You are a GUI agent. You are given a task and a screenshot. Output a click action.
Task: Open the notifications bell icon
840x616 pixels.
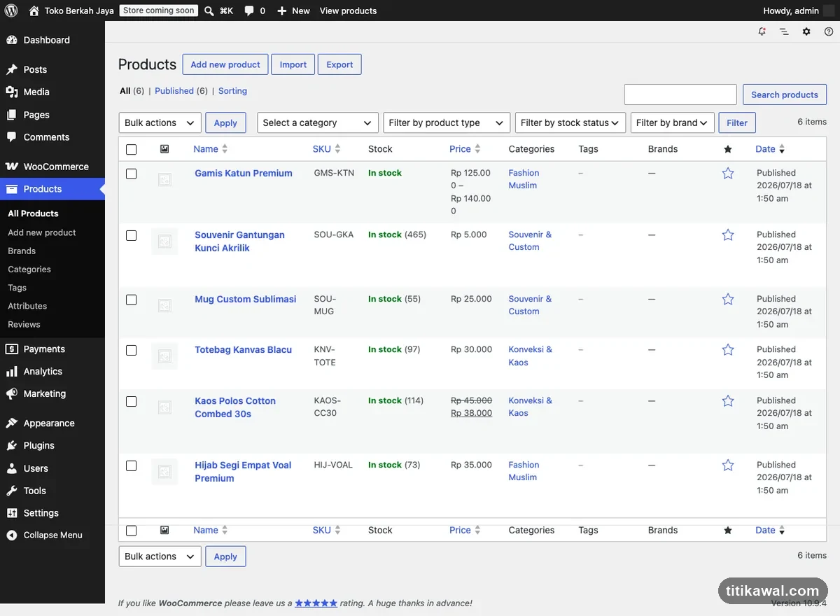[x=762, y=31]
